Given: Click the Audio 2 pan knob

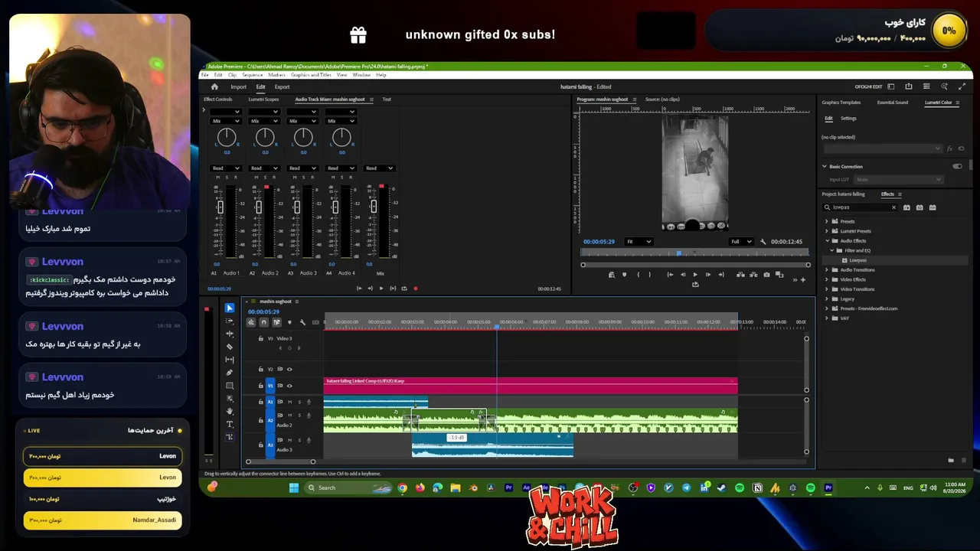Looking at the screenshot, I should tap(265, 138).
